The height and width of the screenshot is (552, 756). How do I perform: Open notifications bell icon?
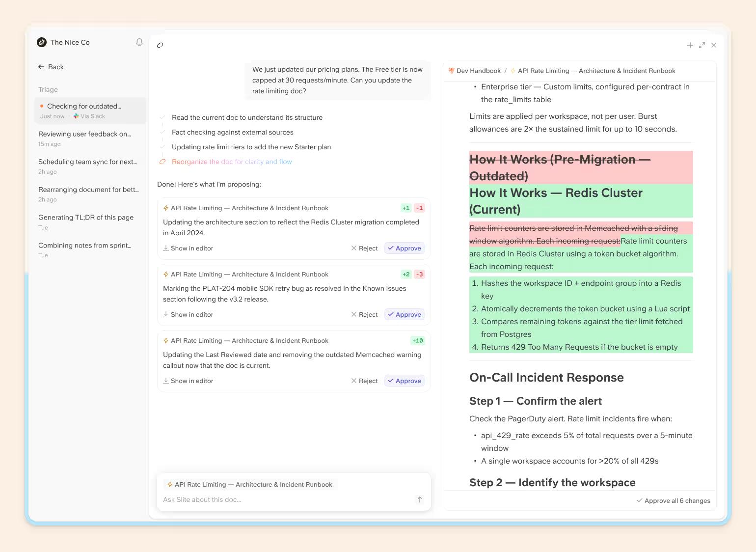139,42
